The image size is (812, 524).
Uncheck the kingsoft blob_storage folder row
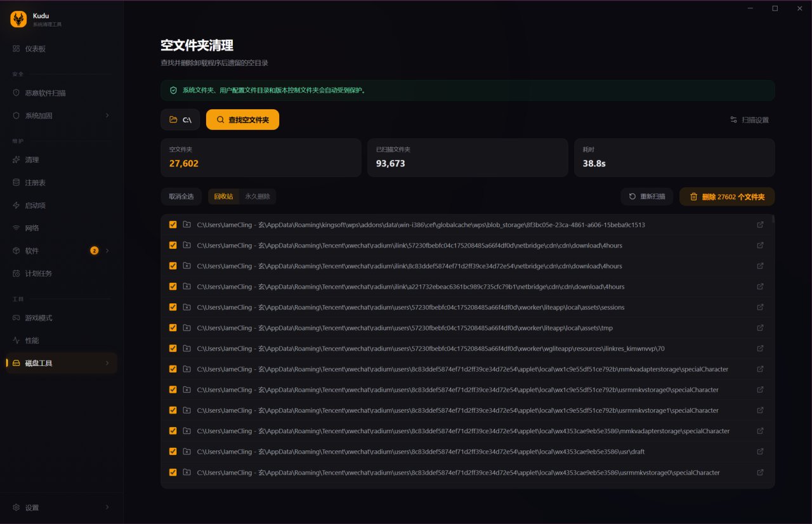pos(173,225)
